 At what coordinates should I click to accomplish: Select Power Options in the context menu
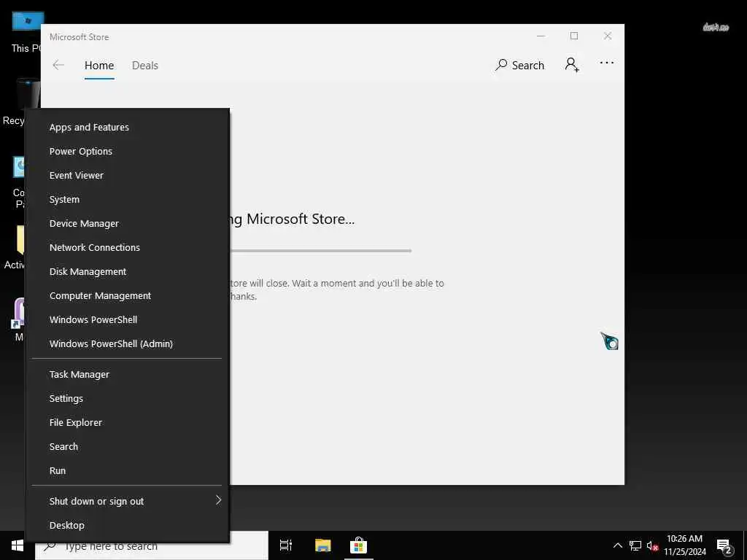[x=127, y=152]
